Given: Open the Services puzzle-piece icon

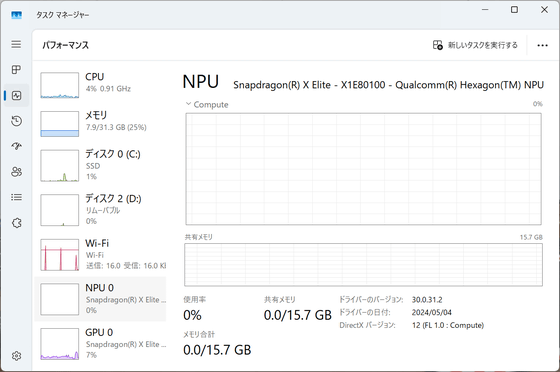Looking at the screenshot, I should (x=16, y=223).
